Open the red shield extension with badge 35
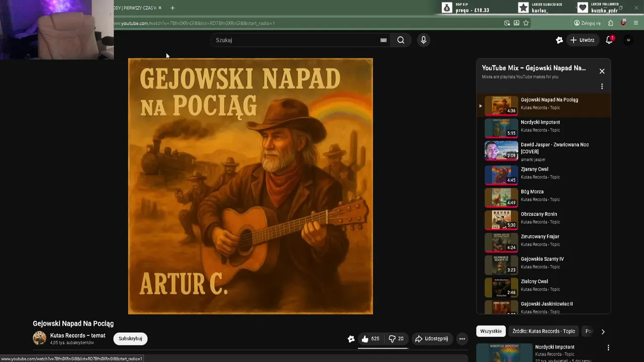Image resolution: width=644 pixels, height=362 pixels. click(623, 23)
